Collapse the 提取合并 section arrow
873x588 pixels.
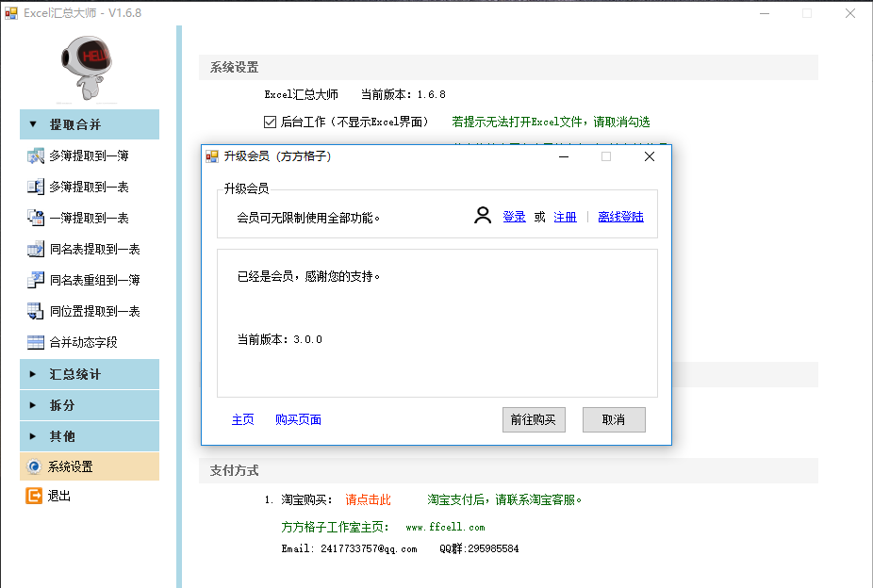tap(33, 124)
